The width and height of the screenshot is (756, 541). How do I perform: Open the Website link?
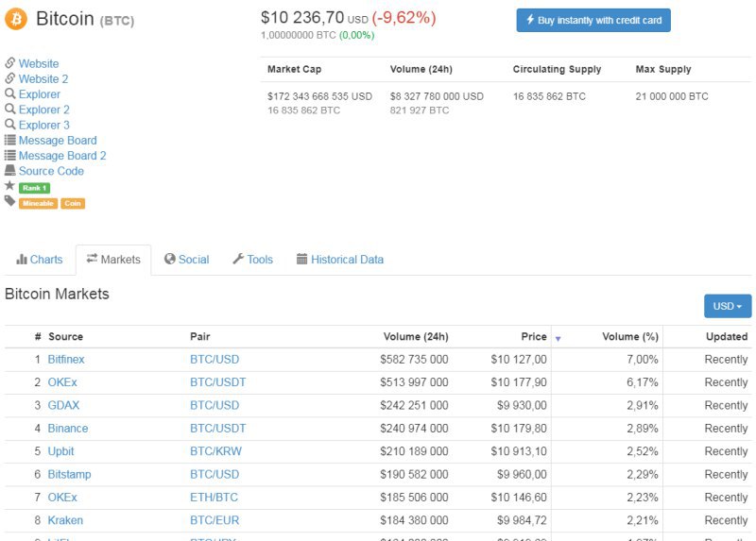point(39,63)
